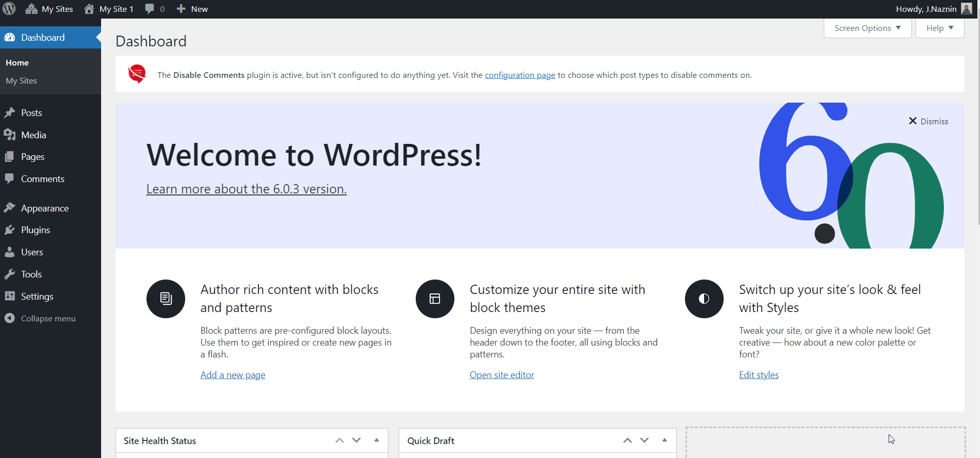This screenshot has height=458, width=980.
Task: Click My Site 1 in admin bar
Action: tap(116, 9)
